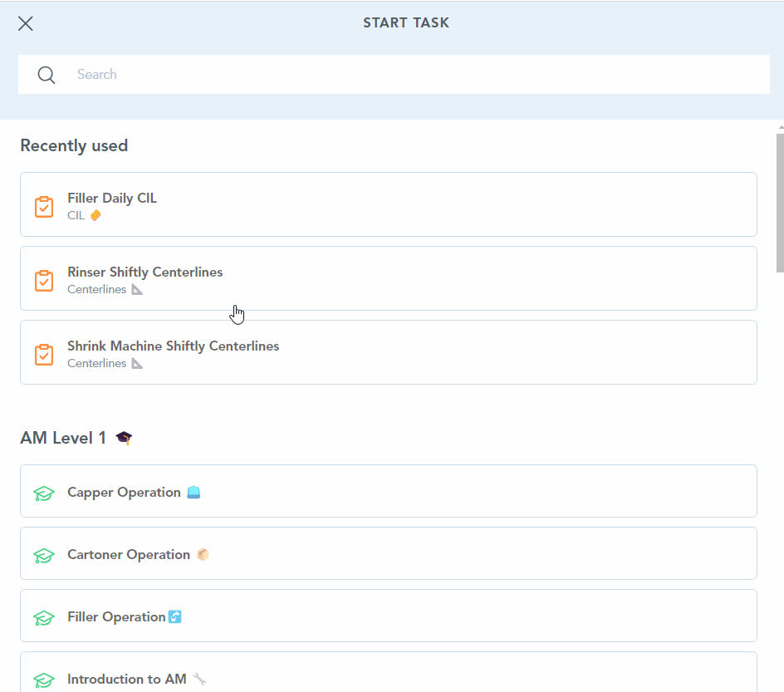Click the graduation cap icon next to Cartoner Operation
This screenshot has height=692, width=784.
tap(43, 554)
